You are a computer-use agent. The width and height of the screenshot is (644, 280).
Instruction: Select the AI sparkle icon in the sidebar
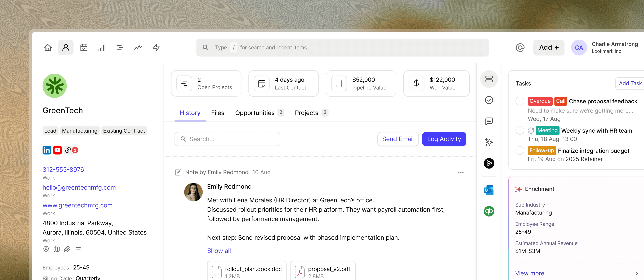point(489,142)
